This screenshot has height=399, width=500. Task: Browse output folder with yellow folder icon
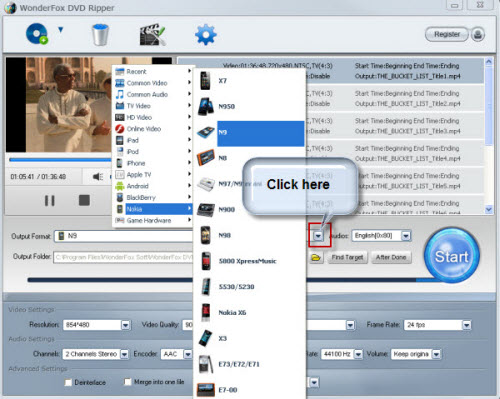click(316, 257)
